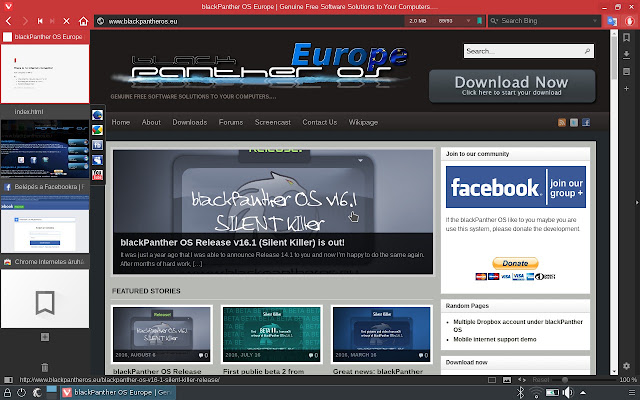640x400 pixels.
Task: Open the Downloads menu on the website
Action: [x=190, y=122]
